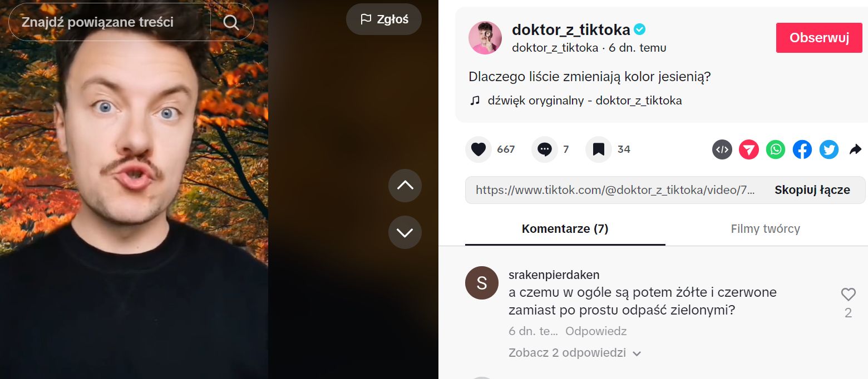Click the embed code icon

click(722, 149)
